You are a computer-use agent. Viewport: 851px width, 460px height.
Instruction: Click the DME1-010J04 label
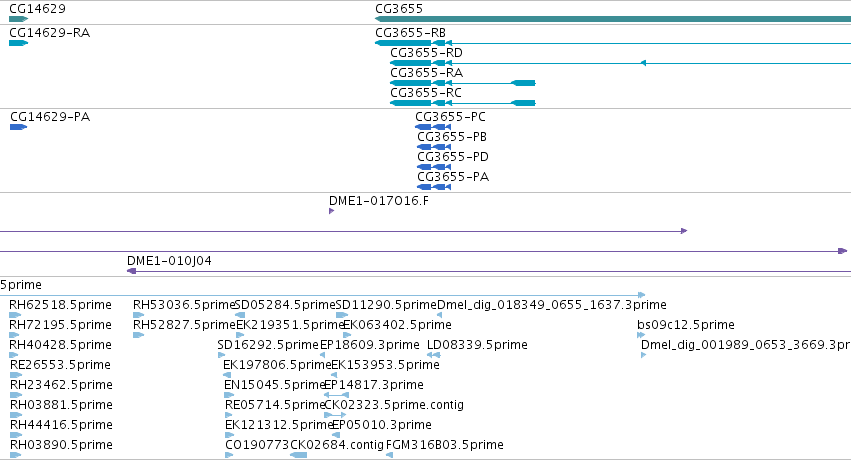pyautogui.click(x=169, y=261)
